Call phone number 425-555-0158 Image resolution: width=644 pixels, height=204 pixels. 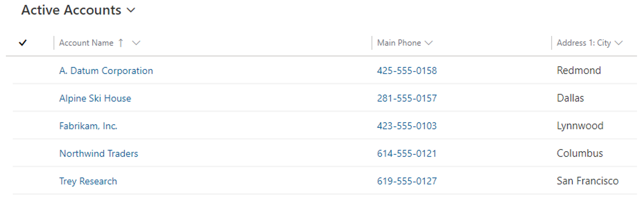[x=407, y=71]
